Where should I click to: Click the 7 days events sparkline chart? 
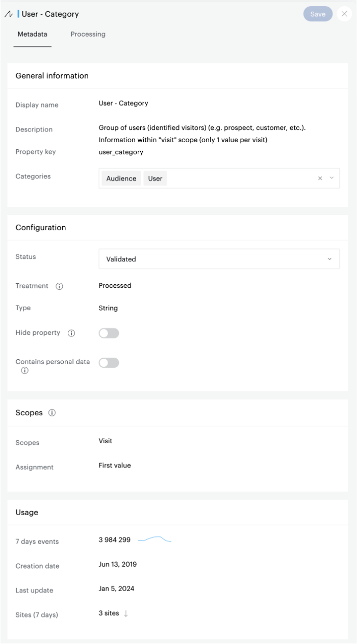pyautogui.click(x=155, y=539)
